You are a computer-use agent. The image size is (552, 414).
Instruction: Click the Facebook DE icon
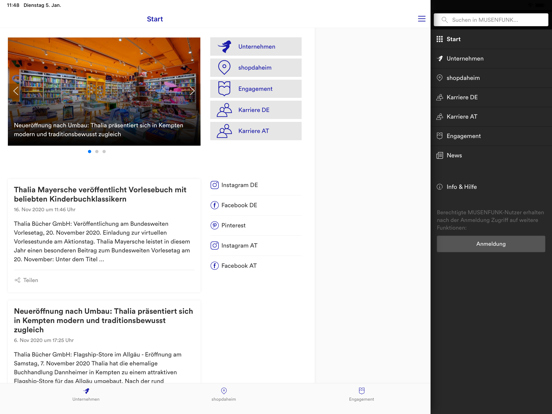coord(214,205)
